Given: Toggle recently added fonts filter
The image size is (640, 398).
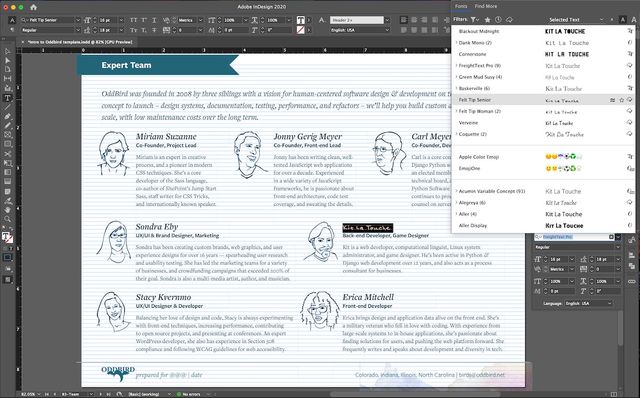Looking at the screenshot, I should [x=498, y=20].
